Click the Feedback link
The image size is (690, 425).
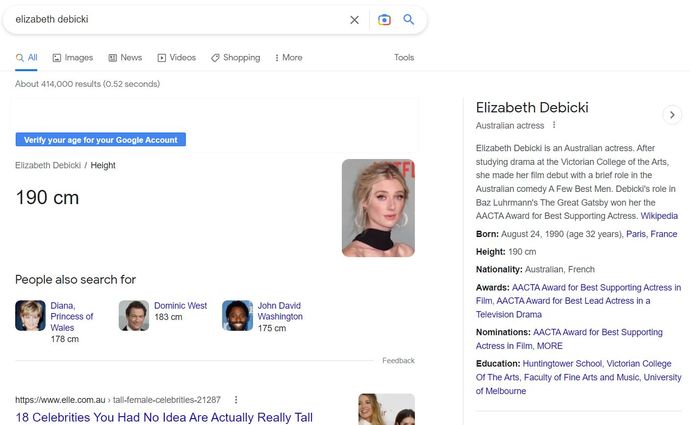[398, 361]
